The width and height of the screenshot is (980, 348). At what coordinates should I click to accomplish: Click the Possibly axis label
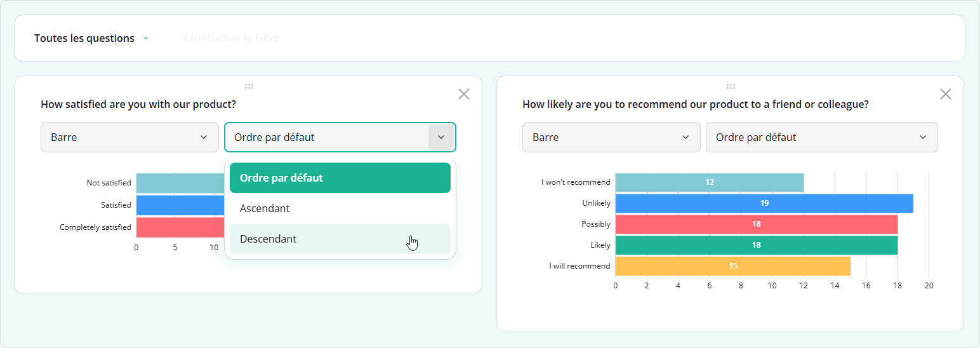click(x=596, y=224)
